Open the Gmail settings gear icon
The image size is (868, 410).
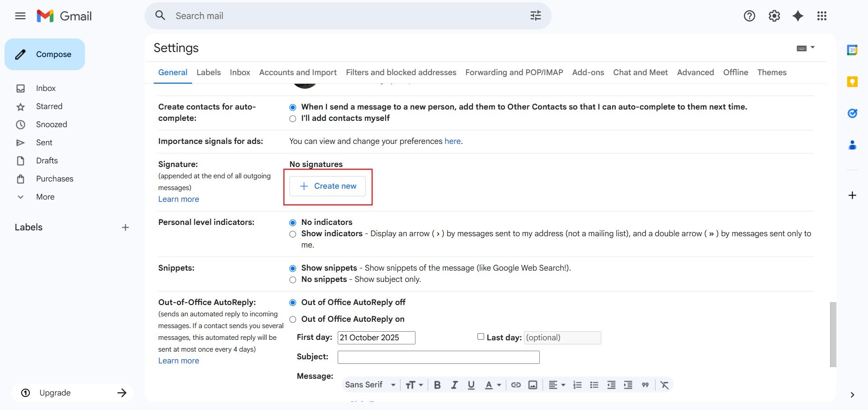[774, 16]
